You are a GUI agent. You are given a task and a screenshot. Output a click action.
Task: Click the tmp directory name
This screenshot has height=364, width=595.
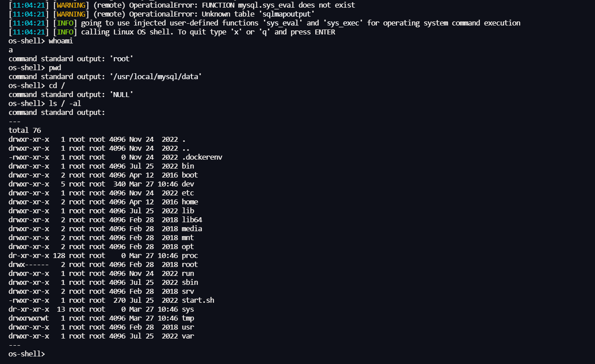tap(188, 318)
